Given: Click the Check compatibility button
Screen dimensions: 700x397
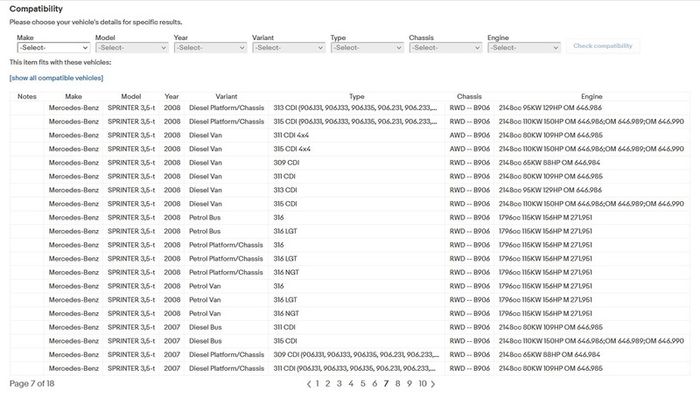Looking at the screenshot, I should pyautogui.click(x=603, y=46).
